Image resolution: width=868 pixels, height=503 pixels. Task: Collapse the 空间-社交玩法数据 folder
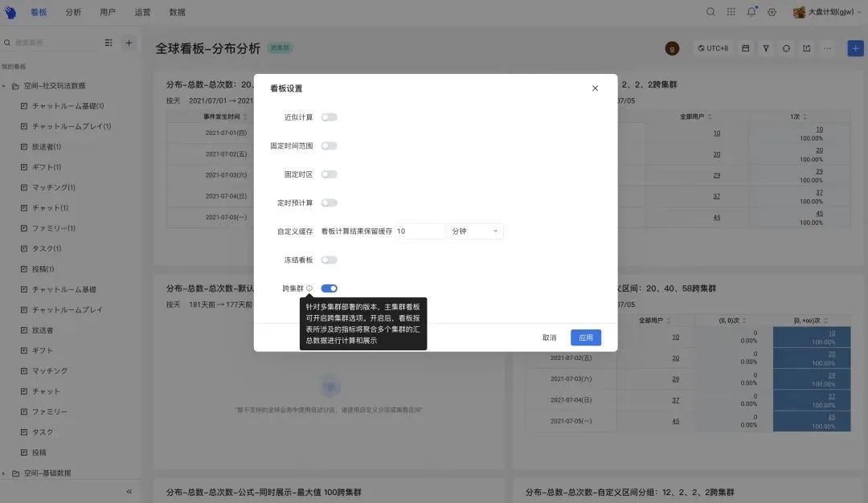[x=4, y=86]
